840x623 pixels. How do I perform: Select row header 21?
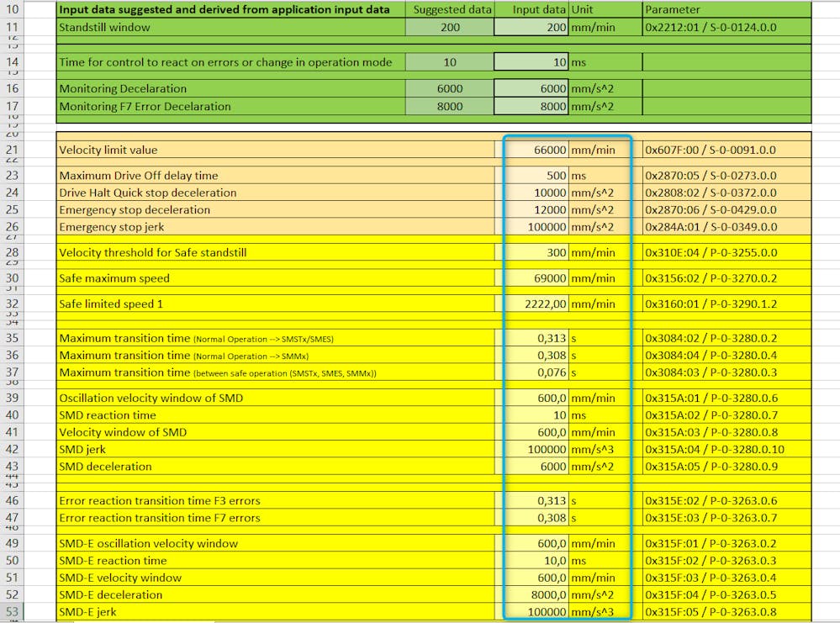[12, 150]
